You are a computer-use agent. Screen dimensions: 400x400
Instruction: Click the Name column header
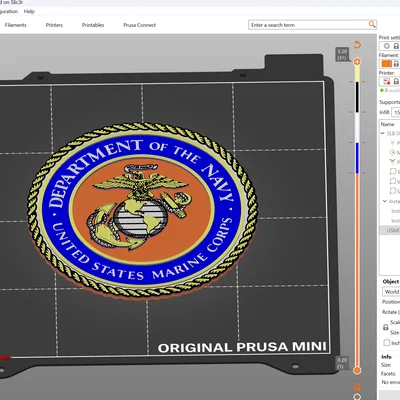pos(387,124)
